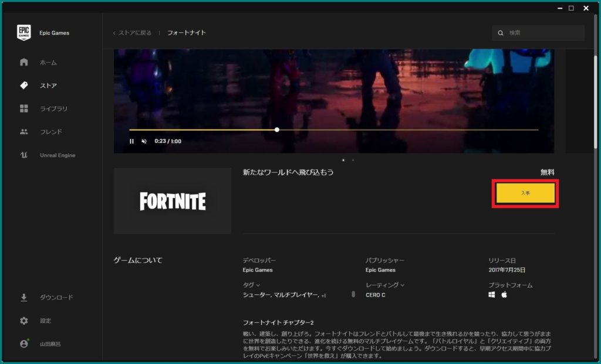This screenshot has height=364, width=601.
Task: Pause the Fortnite trailer video
Action: click(131, 141)
